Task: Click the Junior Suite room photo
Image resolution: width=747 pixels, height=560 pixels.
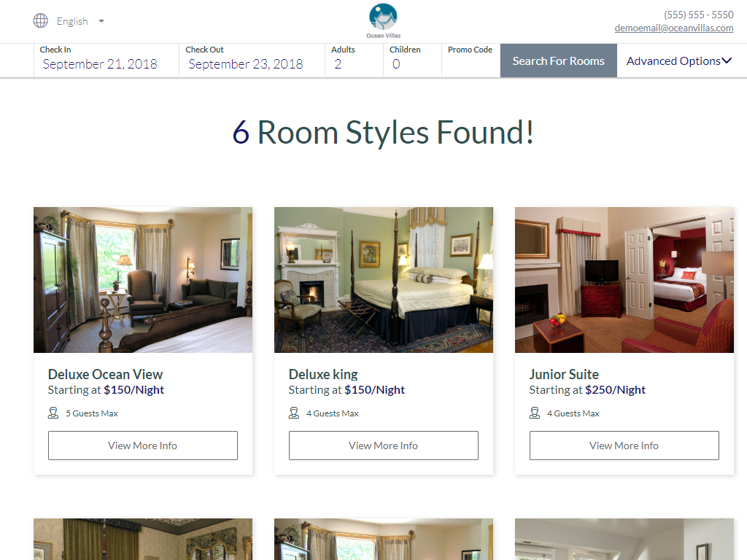Action: coord(624,280)
